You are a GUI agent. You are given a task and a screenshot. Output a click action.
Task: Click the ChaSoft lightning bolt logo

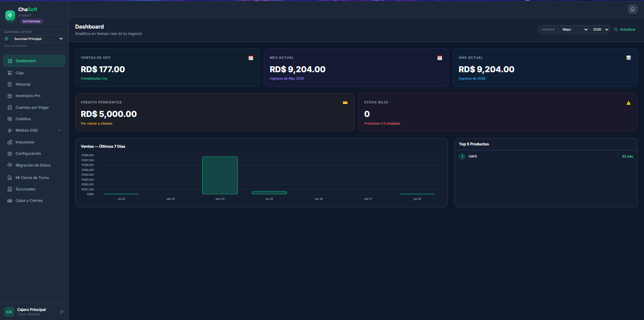point(10,15)
